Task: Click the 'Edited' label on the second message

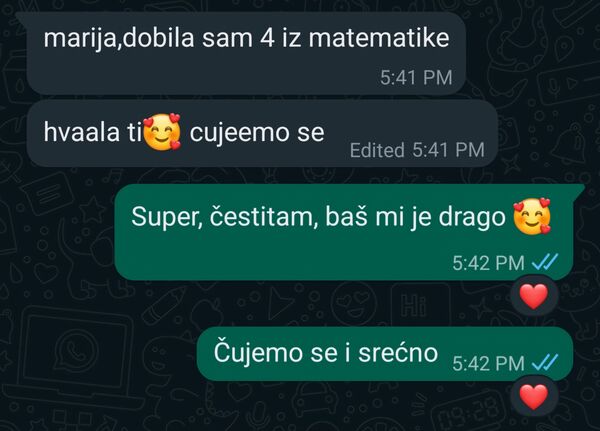Action: 377,150
